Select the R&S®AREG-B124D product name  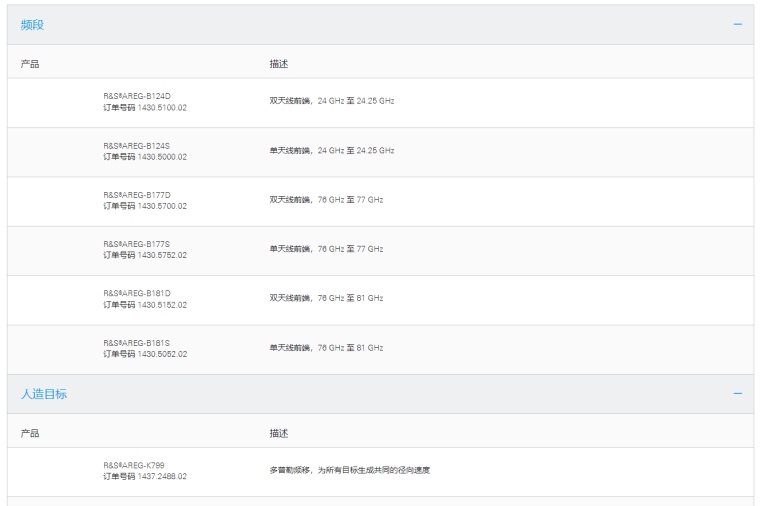click(x=137, y=96)
